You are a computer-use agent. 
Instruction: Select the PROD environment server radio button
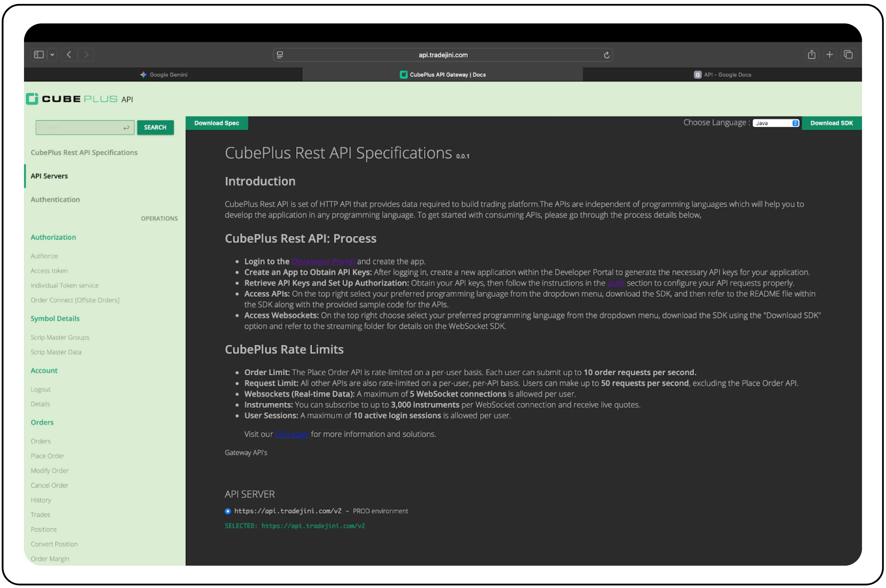tap(228, 511)
